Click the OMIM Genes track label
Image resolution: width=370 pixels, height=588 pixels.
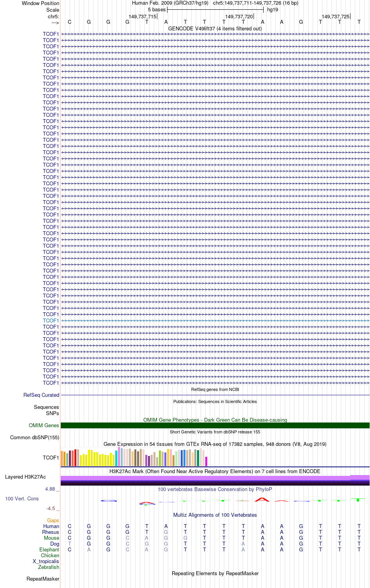[x=44, y=425]
